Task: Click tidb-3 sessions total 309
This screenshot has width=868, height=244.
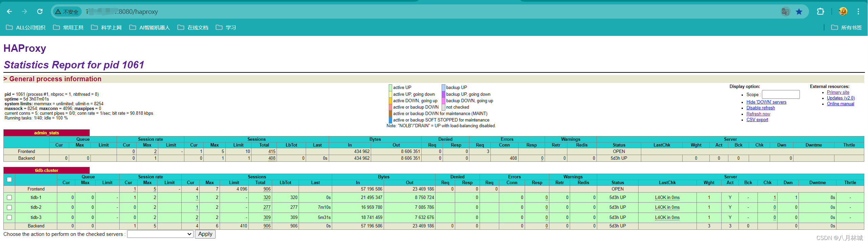Action: (x=267, y=217)
